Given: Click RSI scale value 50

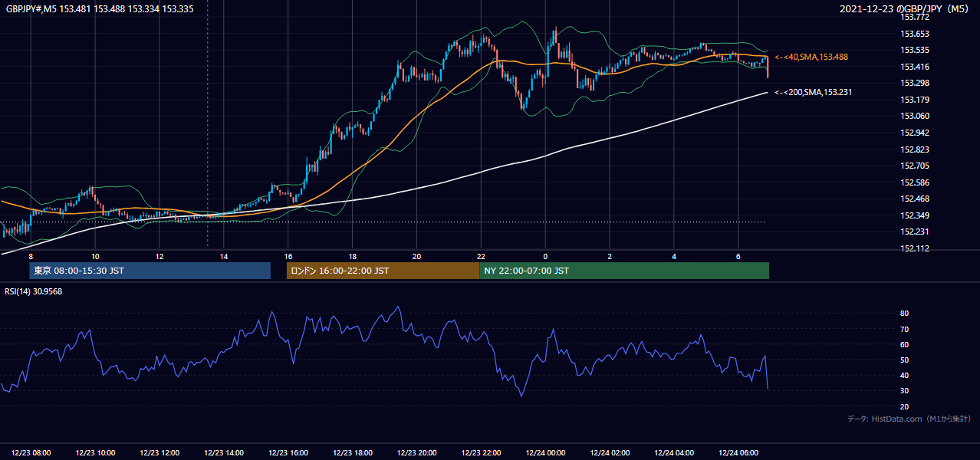Looking at the screenshot, I should pyautogui.click(x=904, y=360).
